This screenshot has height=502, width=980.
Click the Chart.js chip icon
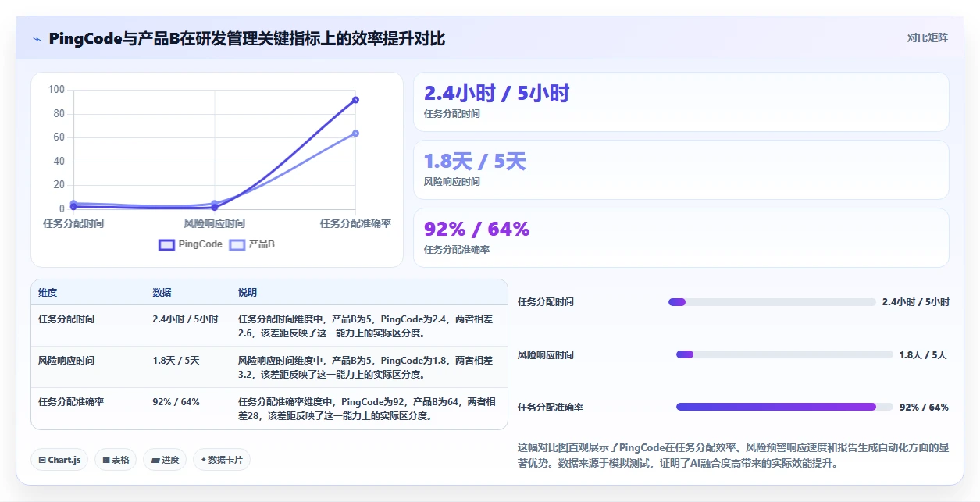point(42,460)
